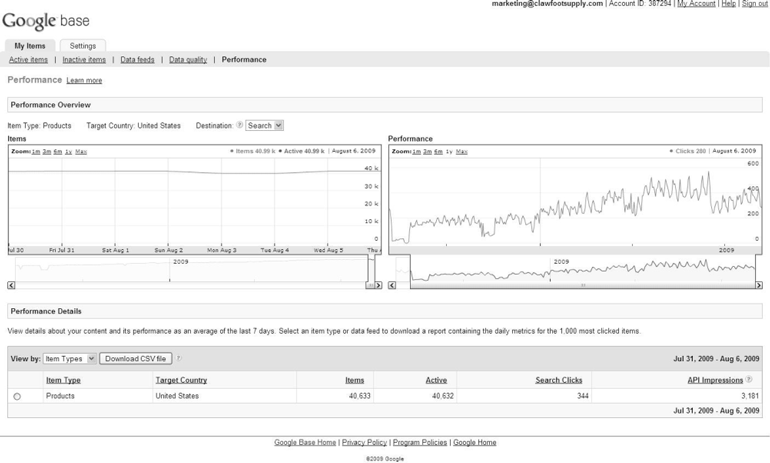This screenshot has width=770, height=463.
Task: Set Performance chart zoom to 6m
Action: click(x=438, y=152)
